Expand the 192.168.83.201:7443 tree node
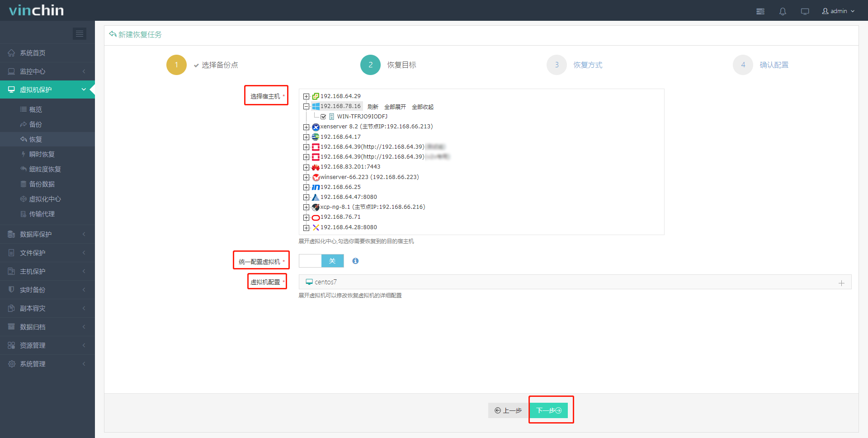Screen dimensions: 868x438 (307, 167)
